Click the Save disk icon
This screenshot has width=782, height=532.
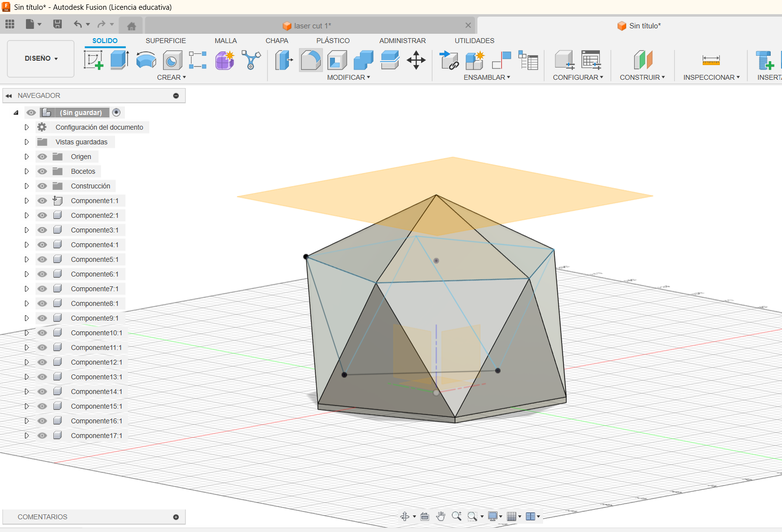(57, 24)
